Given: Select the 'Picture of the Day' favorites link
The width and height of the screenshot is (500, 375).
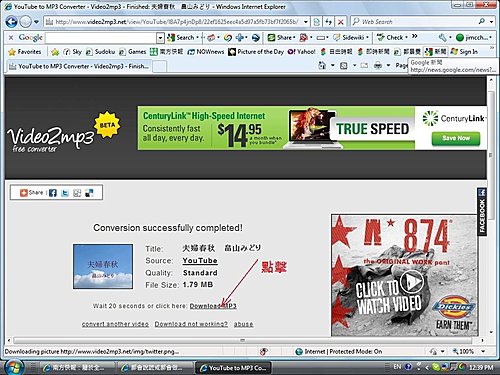Looking at the screenshot, I should click(256, 52).
